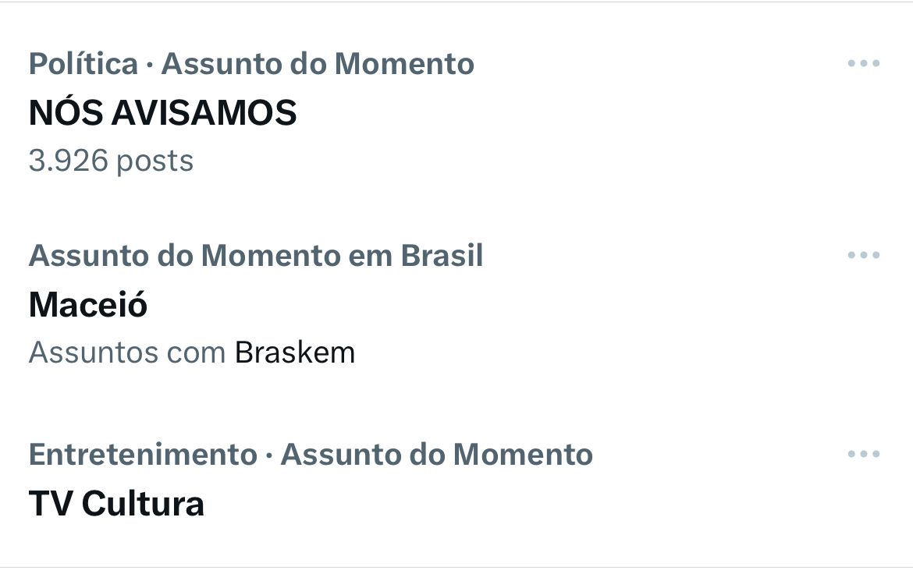Screen dimensions: 913x588
Task: Open the Maceió trending topic
Action: (x=87, y=305)
